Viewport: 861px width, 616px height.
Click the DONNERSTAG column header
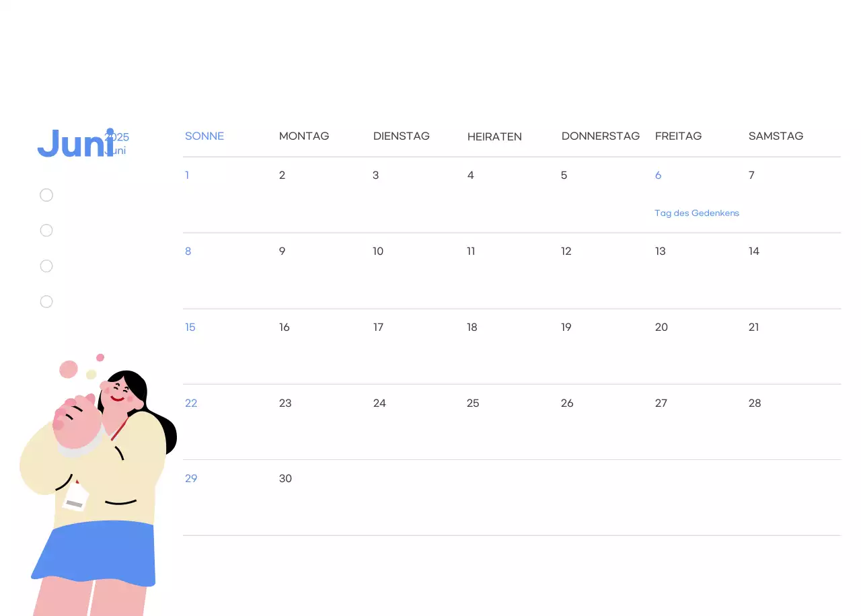(601, 136)
